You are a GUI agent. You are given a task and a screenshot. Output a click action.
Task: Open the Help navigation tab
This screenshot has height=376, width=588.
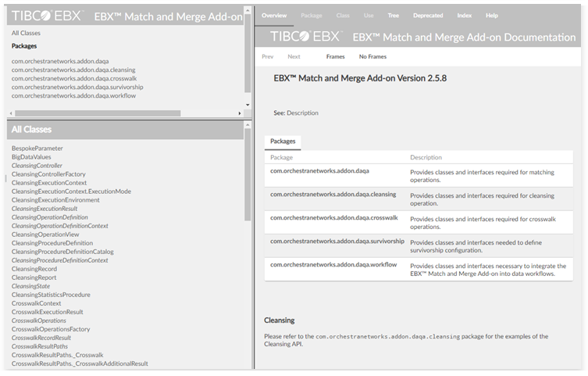(492, 16)
